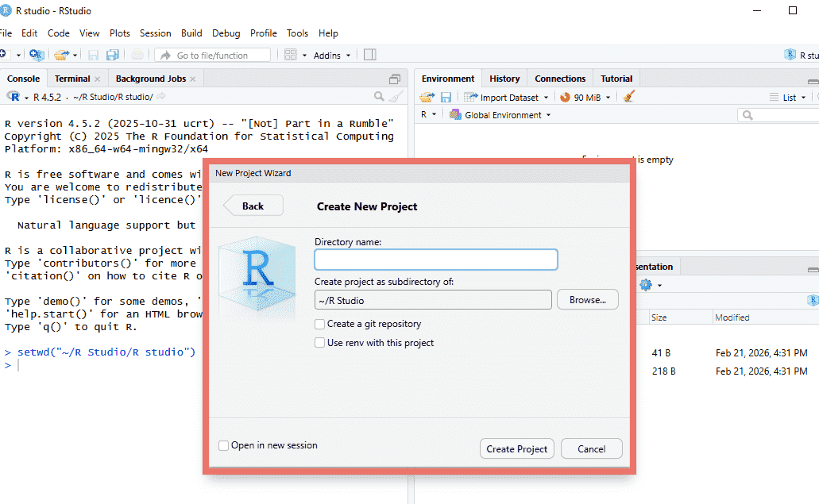Click the open file folder icon
Image resolution: width=819 pixels, height=504 pixels.
click(x=62, y=55)
